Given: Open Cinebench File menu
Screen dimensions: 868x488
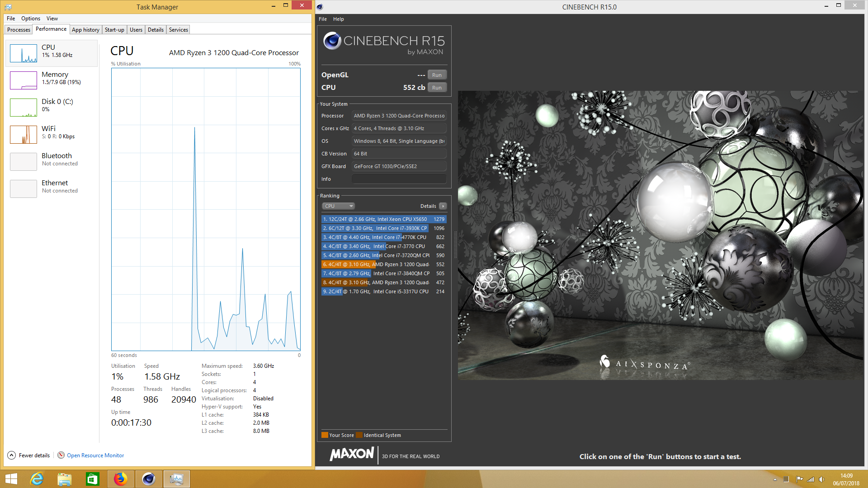Looking at the screenshot, I should coord(323,19).
